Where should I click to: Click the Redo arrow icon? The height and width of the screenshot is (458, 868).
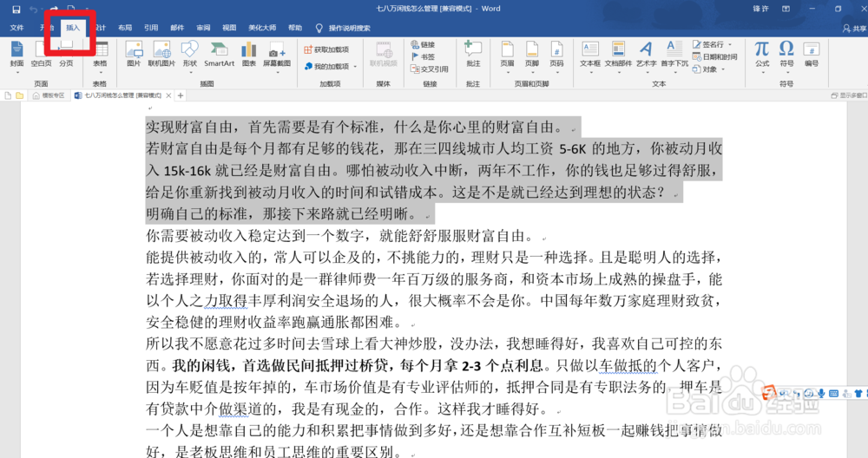click(x=54, y=9)
